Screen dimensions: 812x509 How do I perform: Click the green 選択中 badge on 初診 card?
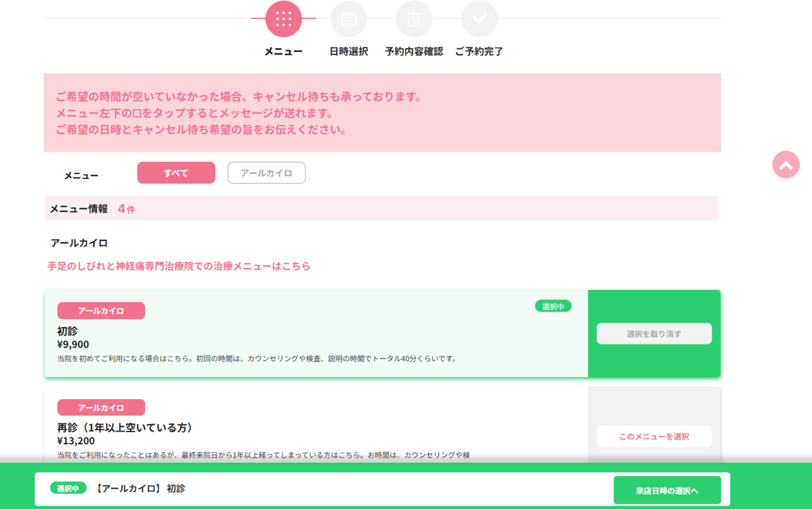(x=553, y=307)
